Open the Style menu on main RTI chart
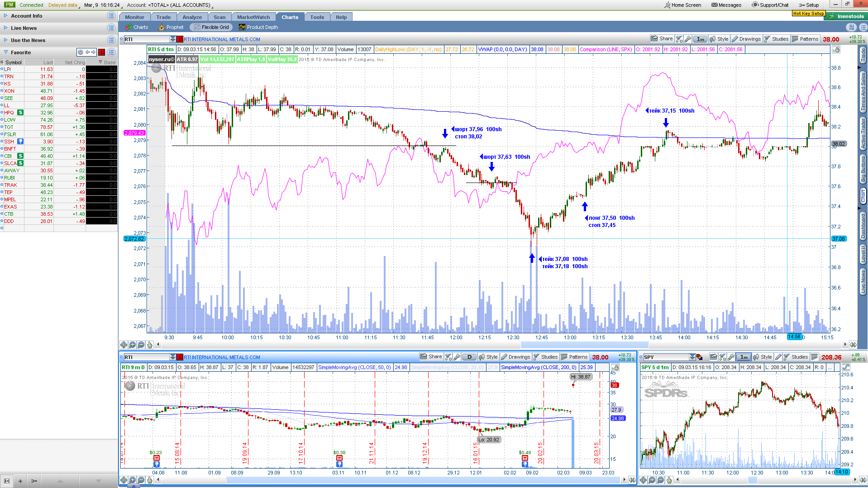Image resolution: width=868 pixels, height=488 pixels. point(719,39)
